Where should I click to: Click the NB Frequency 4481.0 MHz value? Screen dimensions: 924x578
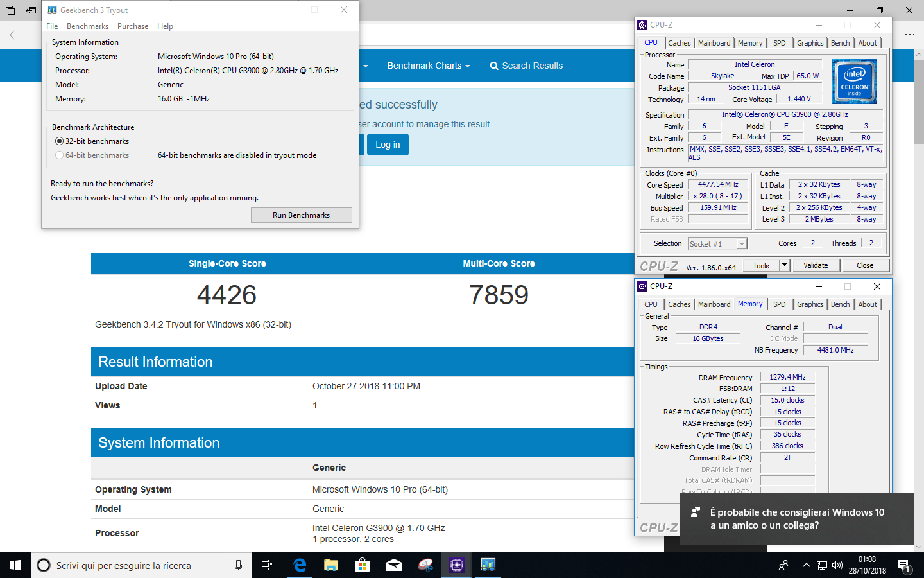[835, 350]
